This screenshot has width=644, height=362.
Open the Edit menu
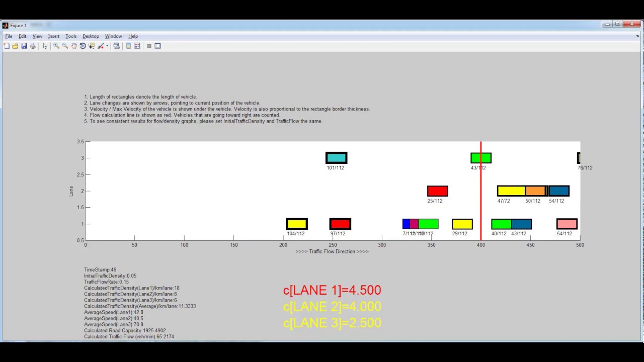point(23,36)
